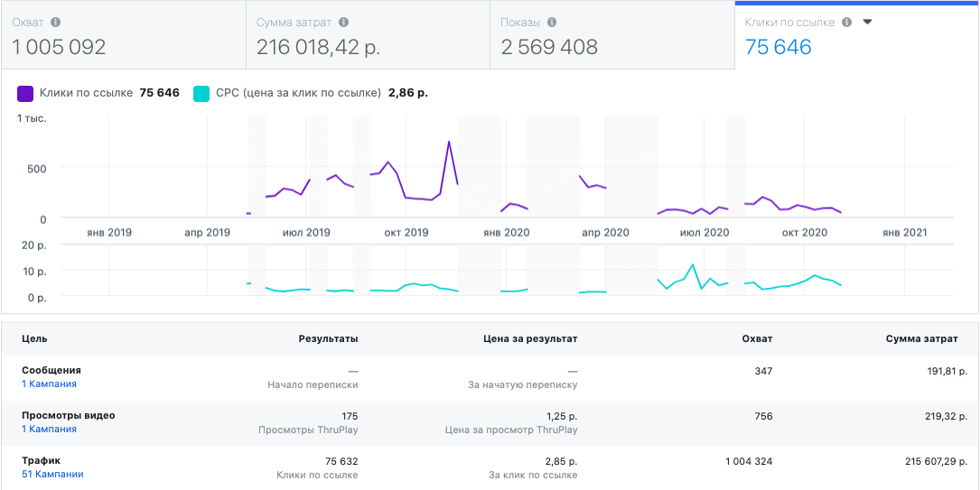Image resolution: width=980 pixels, height=490 pixels.
Task: Click the 1,25 р. price value
Action: (x=560, y=416)
